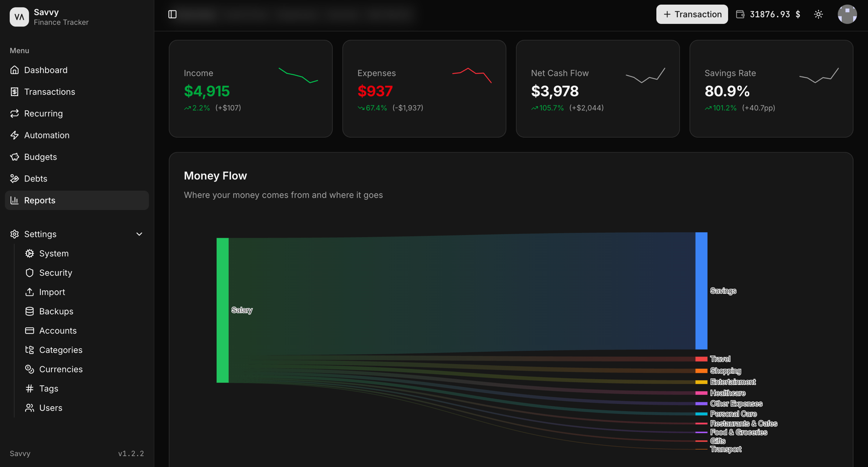
Task: Open the user avatar menu
Action: pos(847,14)
